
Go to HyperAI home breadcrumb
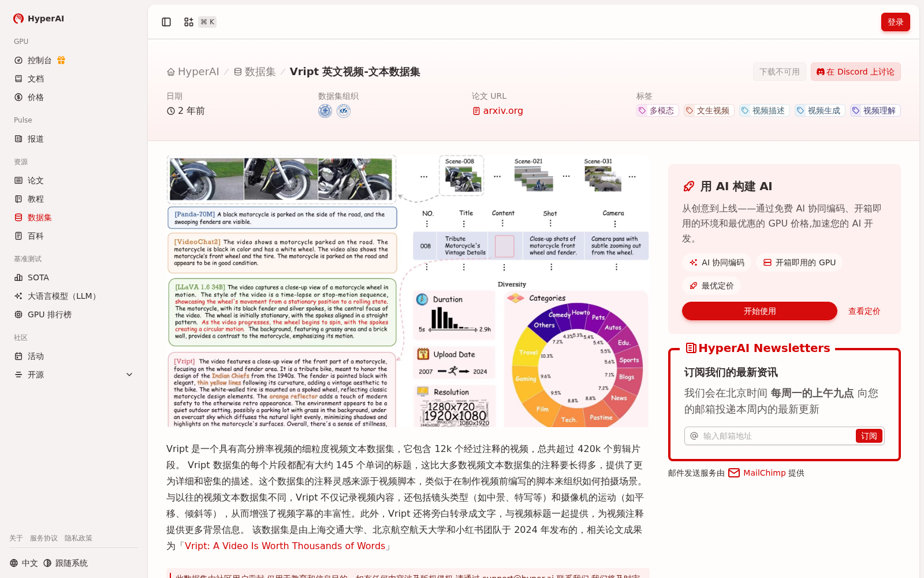click(x=193, y=72)
